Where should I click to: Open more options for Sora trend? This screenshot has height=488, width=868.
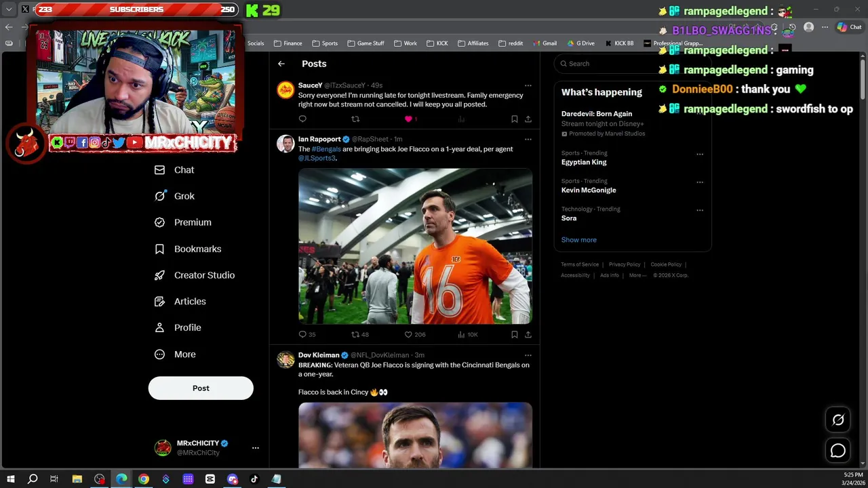tap(700, 210)
